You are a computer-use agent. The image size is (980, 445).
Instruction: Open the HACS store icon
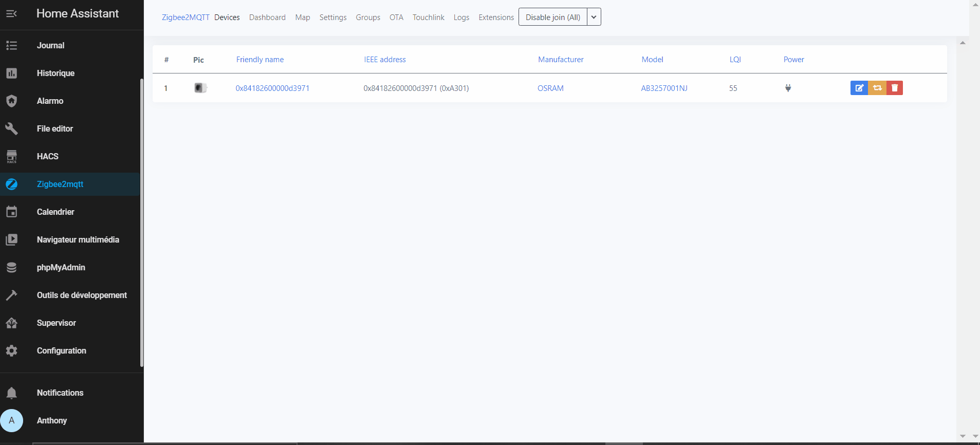11,156
